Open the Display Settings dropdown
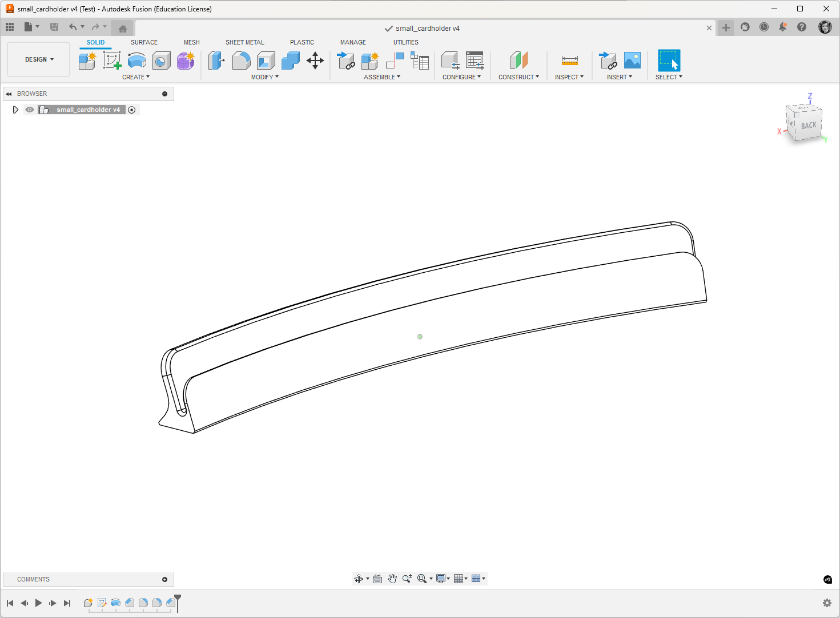 click(443, 579)
